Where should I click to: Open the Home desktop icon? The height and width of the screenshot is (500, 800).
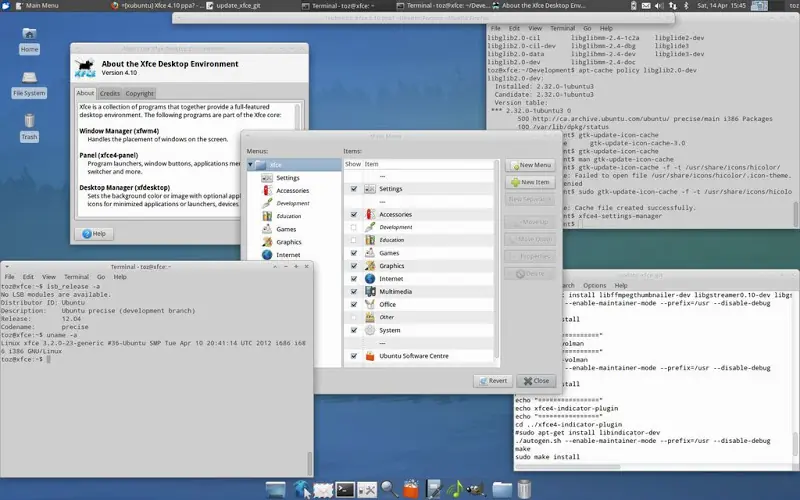tap(29, 40)
